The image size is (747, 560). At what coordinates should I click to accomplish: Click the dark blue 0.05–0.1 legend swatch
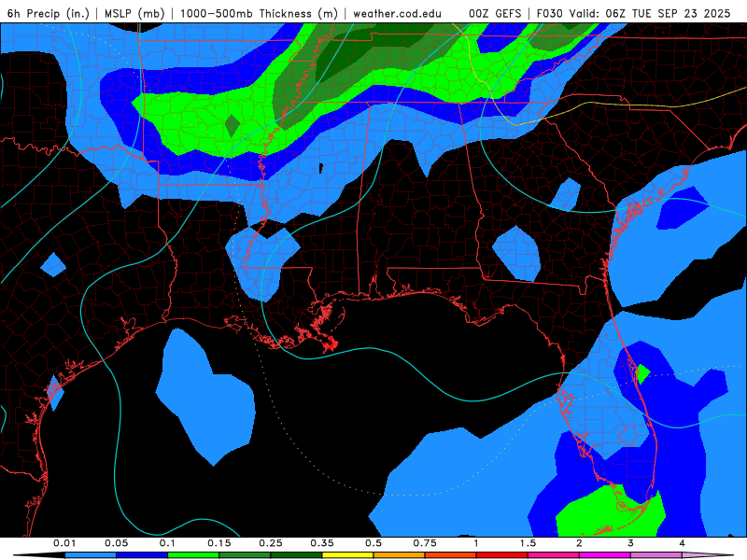(x=142, y=555)
